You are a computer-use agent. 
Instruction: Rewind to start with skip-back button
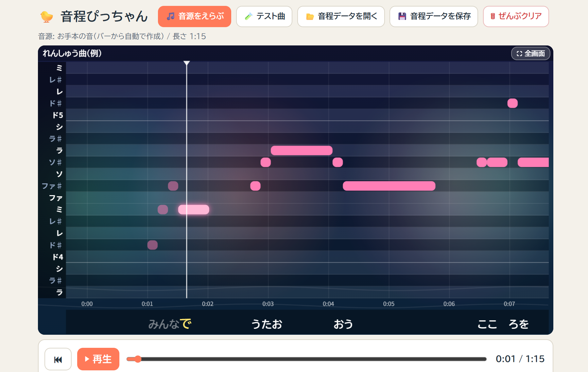(58, 359)
